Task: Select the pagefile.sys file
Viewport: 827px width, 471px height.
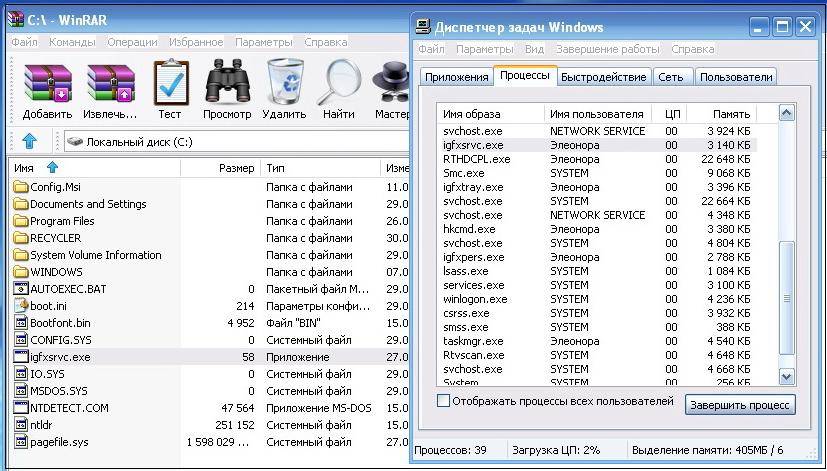Action: (x=51, y=442)
